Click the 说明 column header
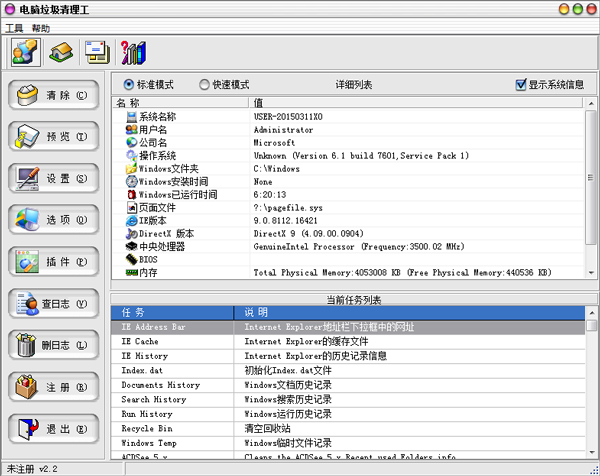 tap(409, 313)
